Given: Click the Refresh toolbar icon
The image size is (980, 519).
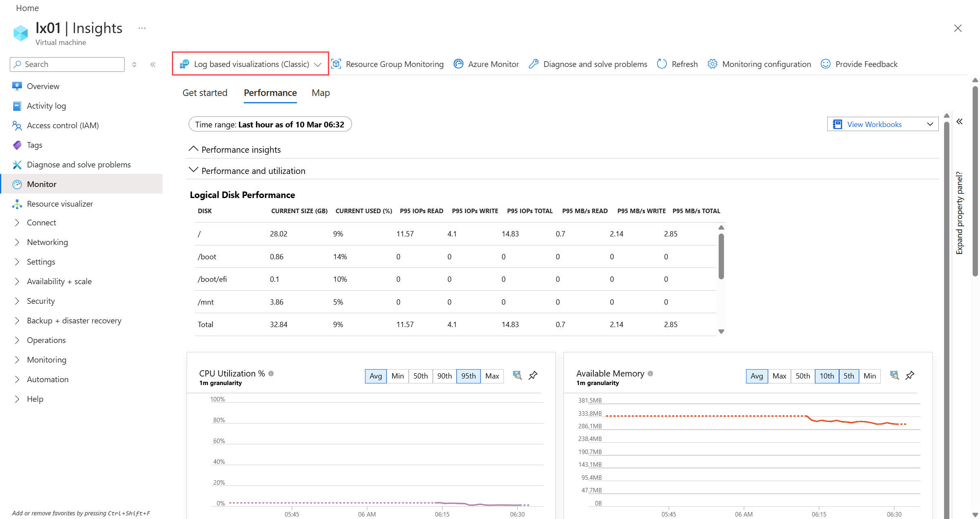Looking at the screenshot, I should [x=661, y=64].
